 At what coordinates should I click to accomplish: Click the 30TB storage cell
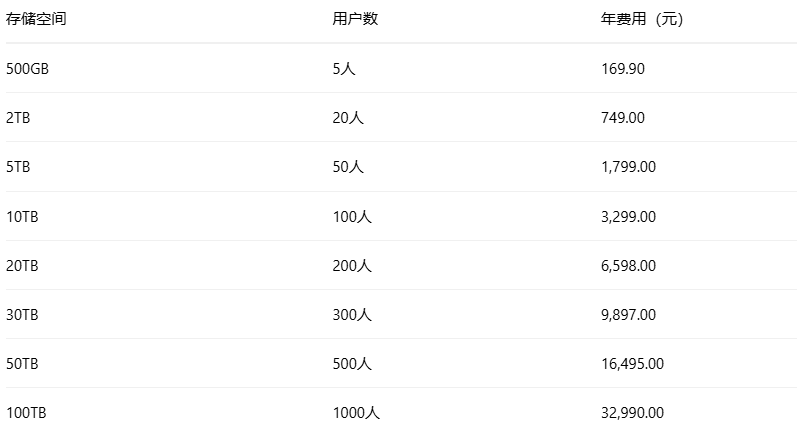click(x=22, y=314)
